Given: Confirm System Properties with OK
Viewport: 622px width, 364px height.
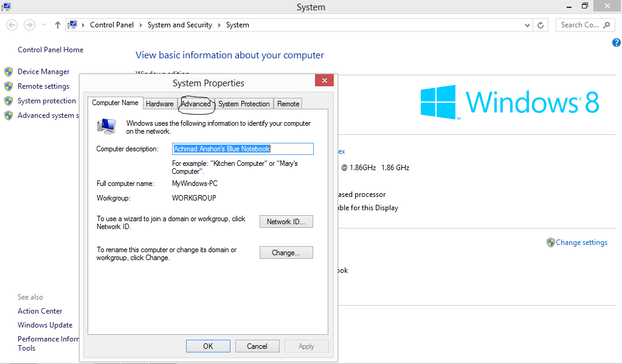Looking at the screenshot, I should click(209, 346).
